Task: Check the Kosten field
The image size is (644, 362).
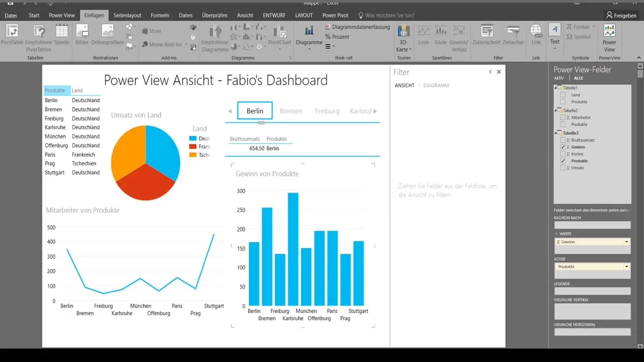Action: pyautogui.click(x=563, y=154)
